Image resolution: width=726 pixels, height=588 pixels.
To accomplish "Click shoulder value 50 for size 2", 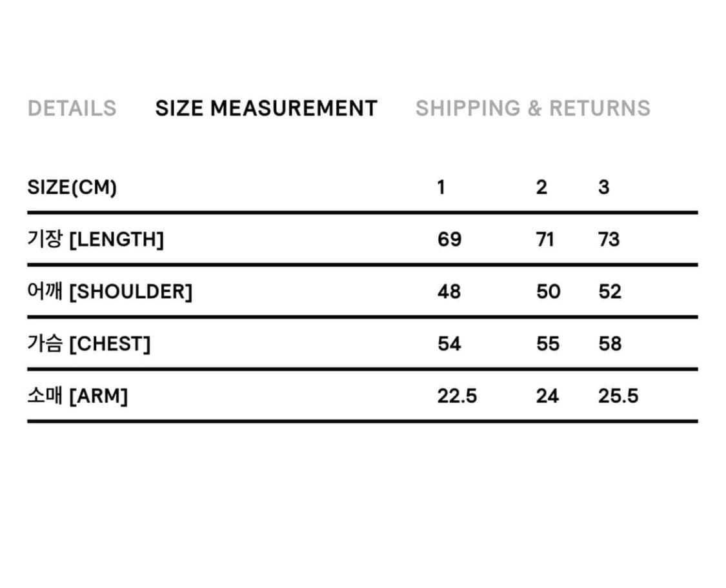I will (x=548, y=292).
